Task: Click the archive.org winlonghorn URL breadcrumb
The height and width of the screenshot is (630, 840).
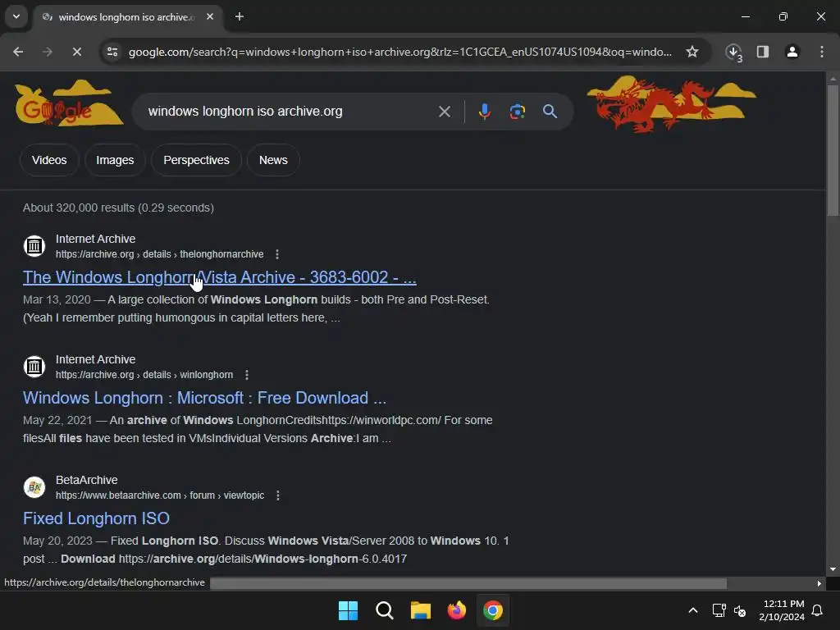Action: coord(144,374)
